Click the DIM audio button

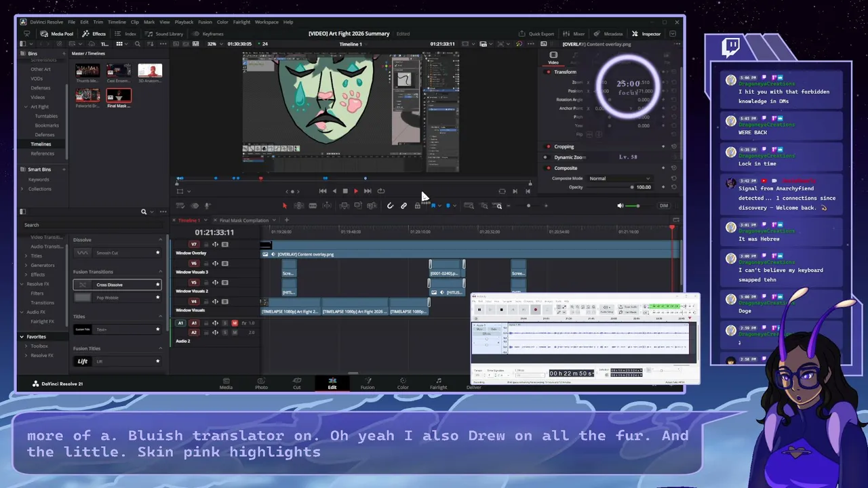coord(664,205)
